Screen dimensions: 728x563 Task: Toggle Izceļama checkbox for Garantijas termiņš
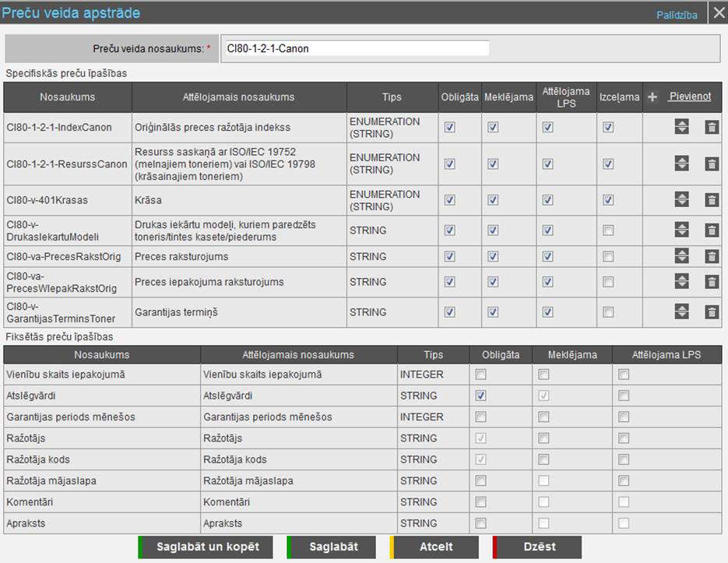608,312
